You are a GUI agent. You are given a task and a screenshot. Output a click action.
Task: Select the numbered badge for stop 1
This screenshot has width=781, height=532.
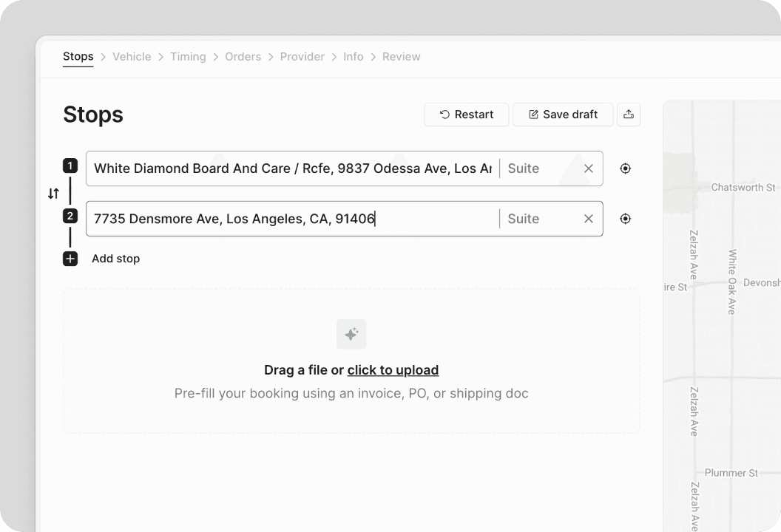[x=70, y=166]
